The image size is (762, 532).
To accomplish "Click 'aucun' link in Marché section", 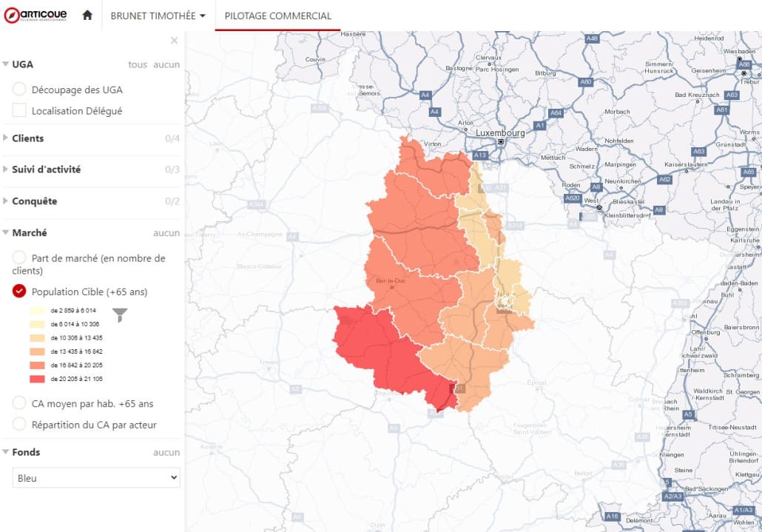I will pyautogui.click(x=166, y=232).
